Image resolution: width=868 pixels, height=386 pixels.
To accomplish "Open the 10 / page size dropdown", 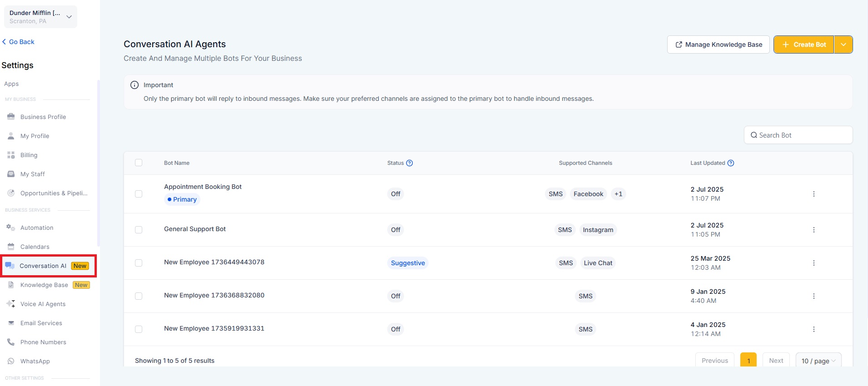I will tap(818, 361).
